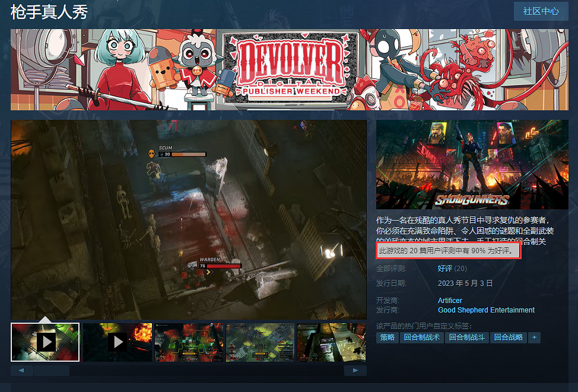Select the 回合制战斗 tag
Viewport: 578px width, 392px height.
[466, 337]
